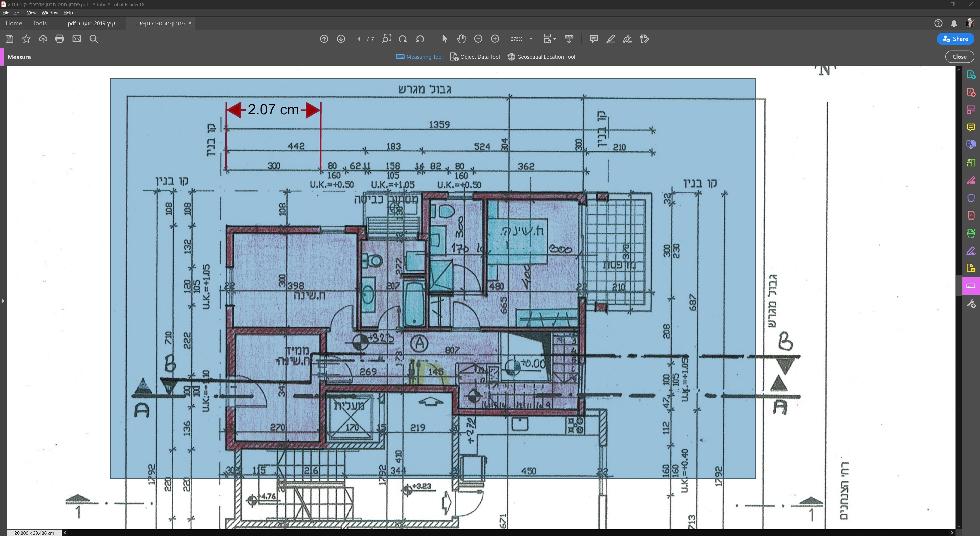The image size is (980, 536).
Task: Add a sticky note comment
Action: pos(593,39)
